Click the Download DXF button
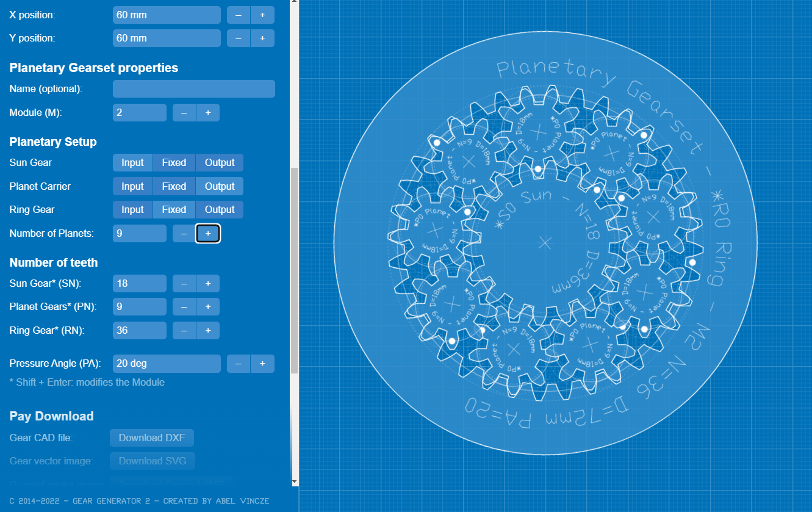 tap(152, 438)
